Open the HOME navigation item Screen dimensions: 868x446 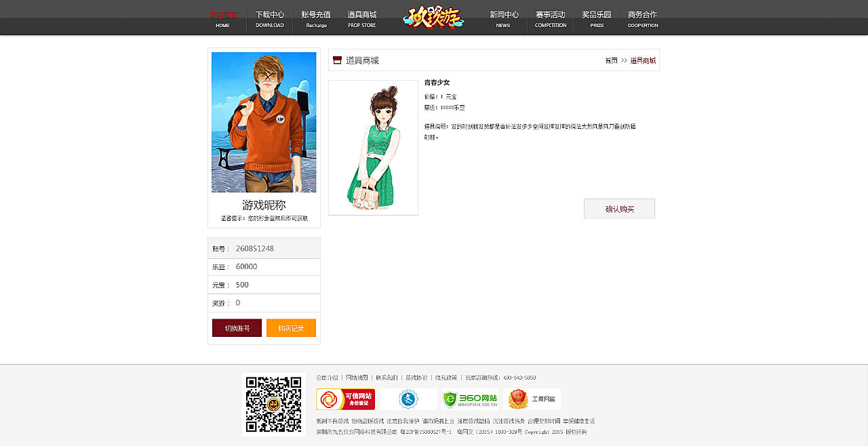click(223, 19)
